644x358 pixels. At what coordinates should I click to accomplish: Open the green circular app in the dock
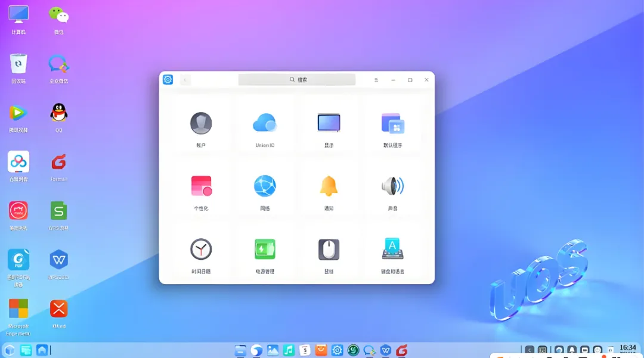point(353,350)
